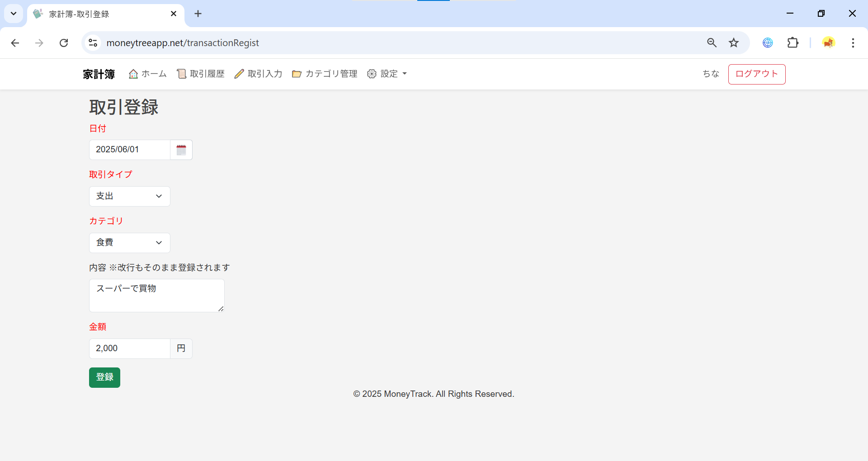Open the browser zoom magnifier icon
Viewport: 868px width, 461px height.
tap(712, 43)
